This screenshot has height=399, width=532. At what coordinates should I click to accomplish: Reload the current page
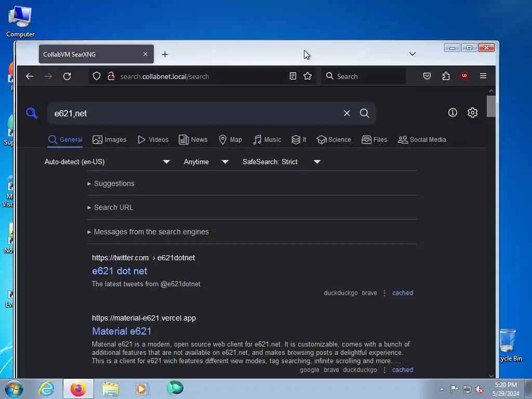click(x=67, y=76)
